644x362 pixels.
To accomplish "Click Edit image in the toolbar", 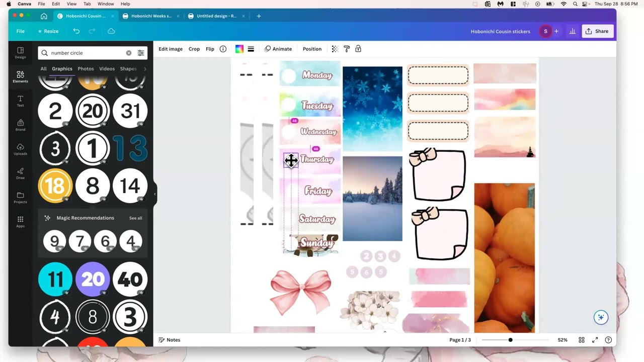I will pos(171,49).
